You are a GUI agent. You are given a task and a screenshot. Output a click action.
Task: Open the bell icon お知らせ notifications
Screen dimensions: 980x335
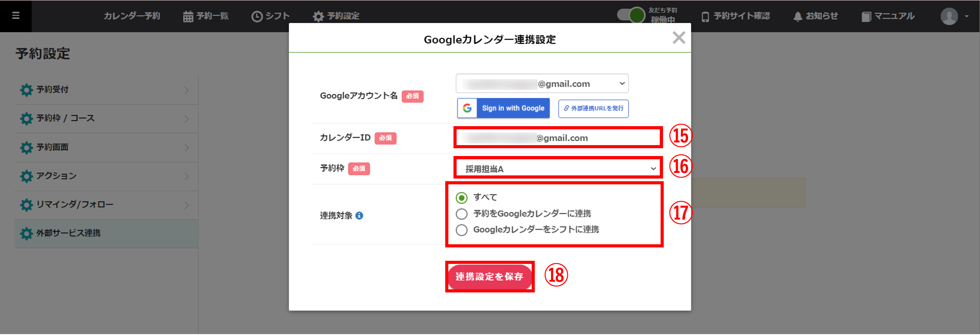pyautogui.click(x=798, y=16)
